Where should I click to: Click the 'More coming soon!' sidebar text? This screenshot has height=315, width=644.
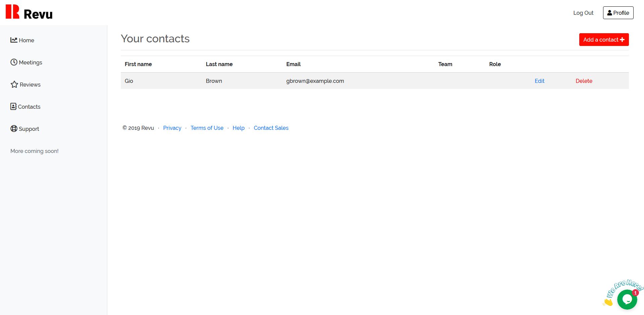(35, 151)
